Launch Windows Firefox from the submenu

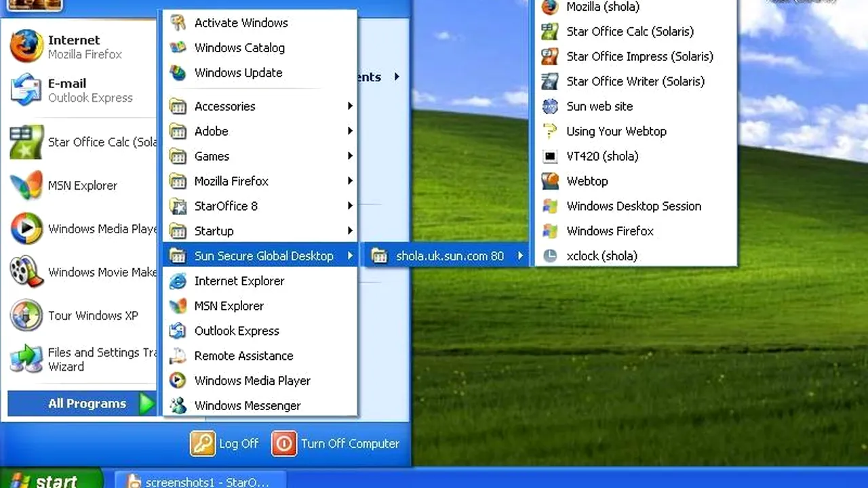pyautogui.click(x=635, y=231)
